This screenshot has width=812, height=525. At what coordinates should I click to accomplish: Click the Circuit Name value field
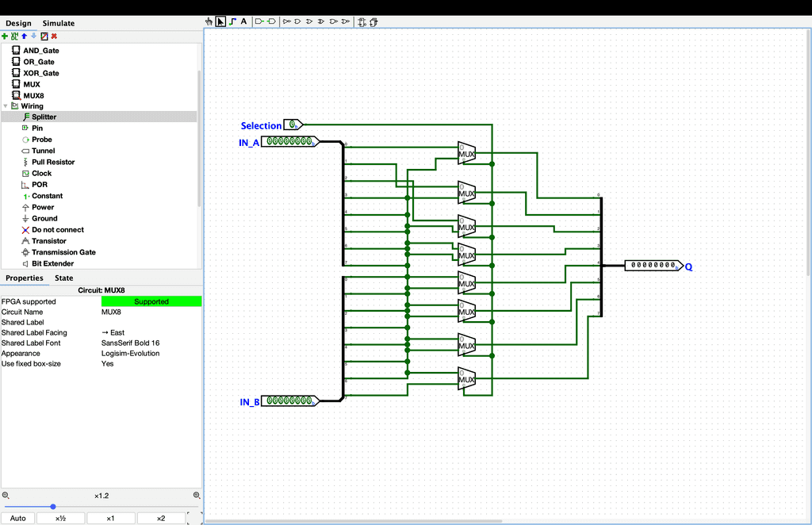(151, 312)
